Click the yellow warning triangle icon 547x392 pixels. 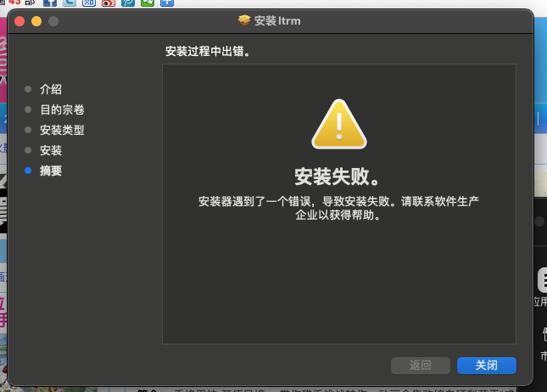339,124
